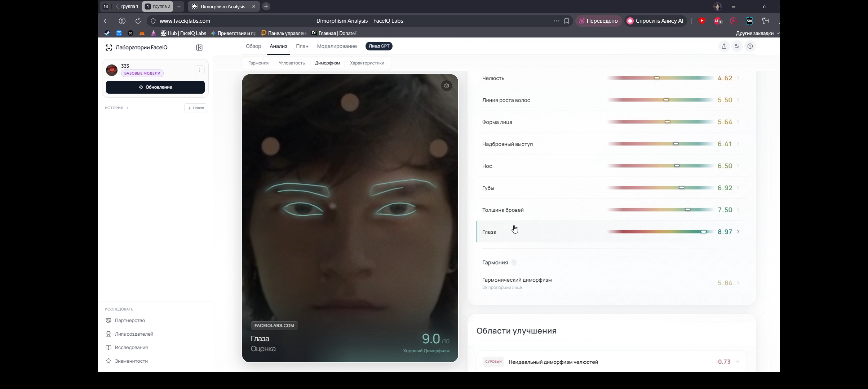Open the browser profile avatar

(718, 6)
